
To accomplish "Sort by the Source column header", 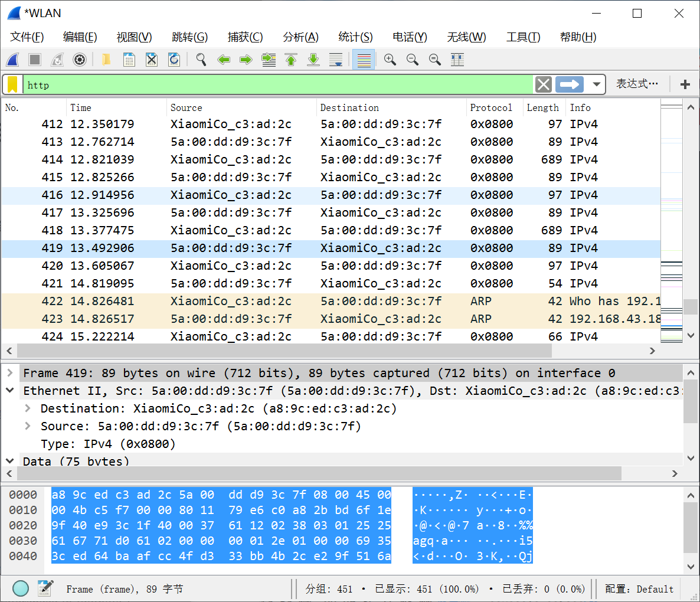I will point(241,107).
